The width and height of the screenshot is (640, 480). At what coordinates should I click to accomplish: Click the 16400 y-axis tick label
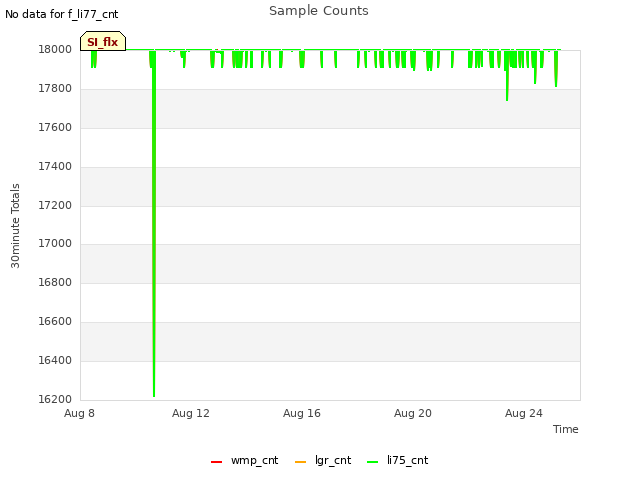[55, 360]
